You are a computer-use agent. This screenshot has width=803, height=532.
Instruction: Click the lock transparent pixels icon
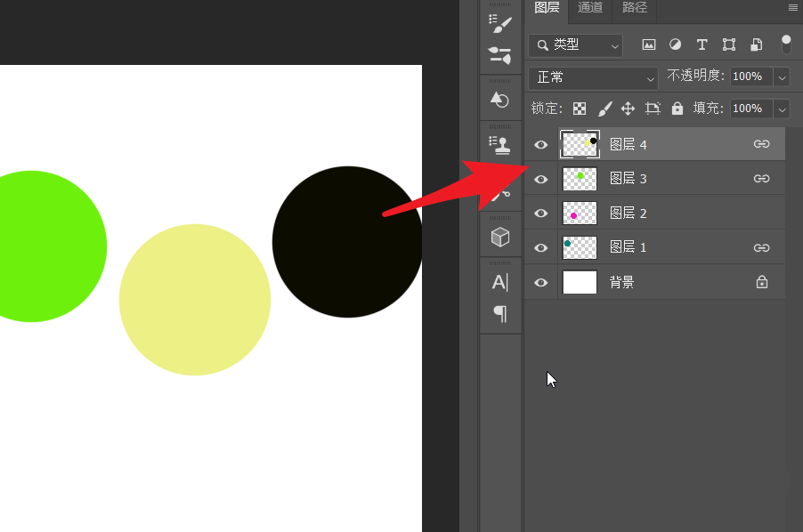tap(580, 109)
